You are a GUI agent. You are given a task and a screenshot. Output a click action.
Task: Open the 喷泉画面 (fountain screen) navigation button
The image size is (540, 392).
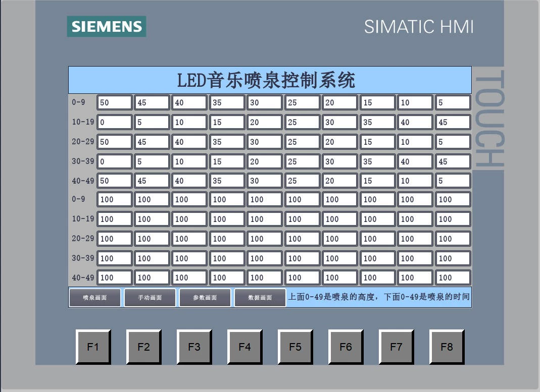pyautogui.click(x=94, y=297)
